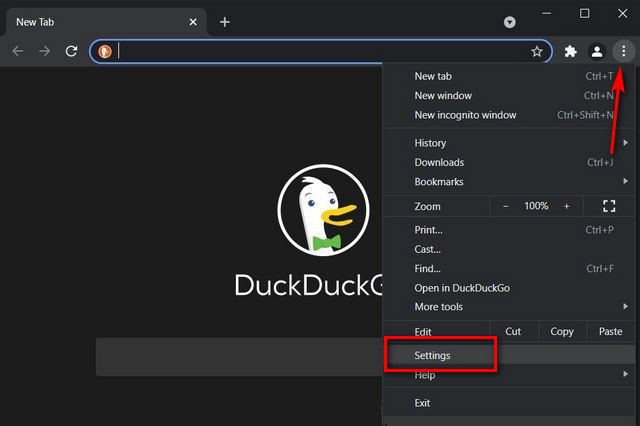Expand the Help submenu
640x426 pixels.
pos(509,375)
